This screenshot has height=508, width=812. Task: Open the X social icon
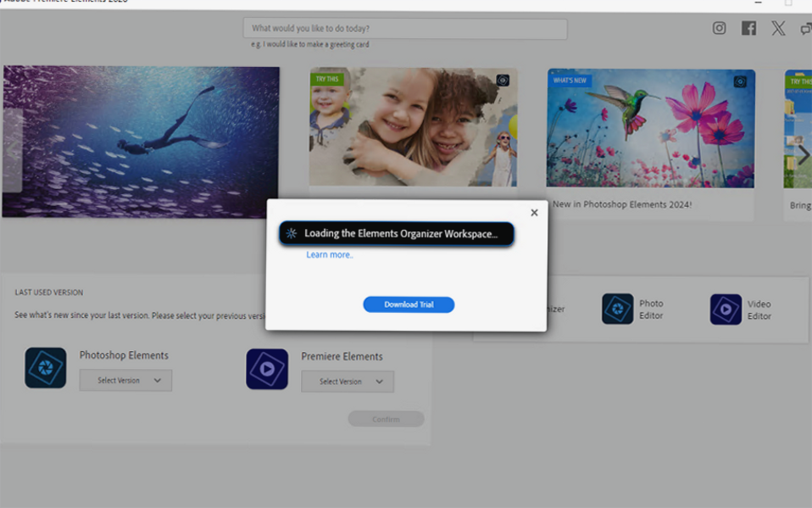point(778,28)
